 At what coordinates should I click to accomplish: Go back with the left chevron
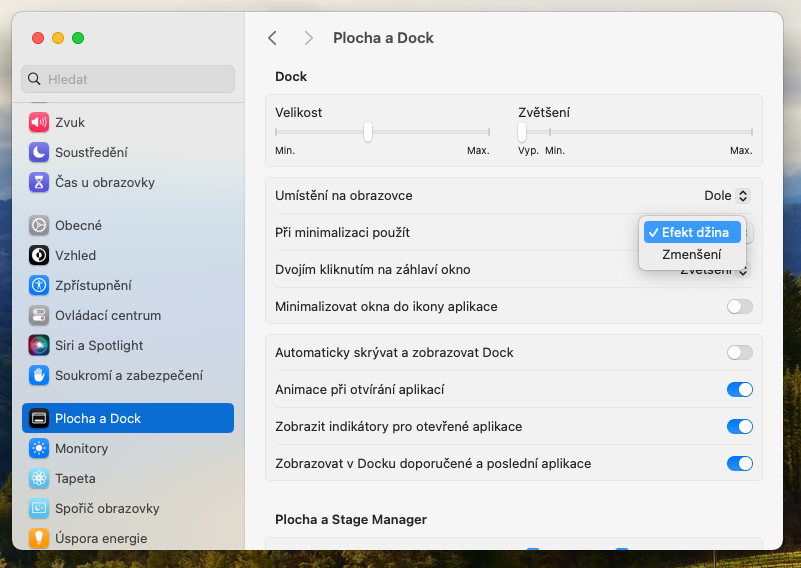click(272, 38)
